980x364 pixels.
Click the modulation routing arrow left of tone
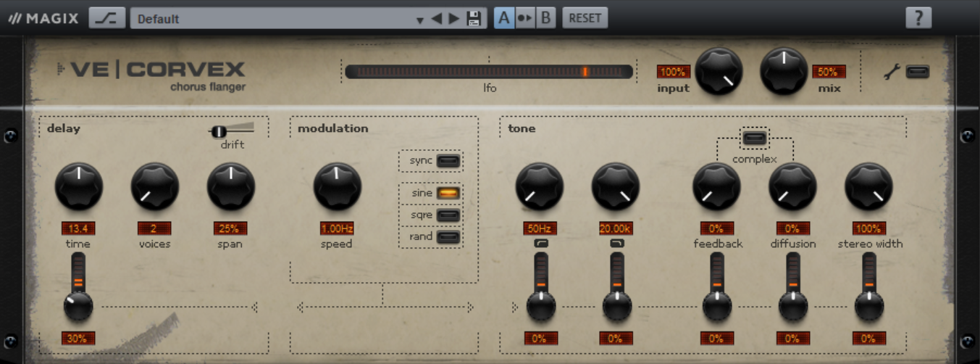click(x=515, y=308)
